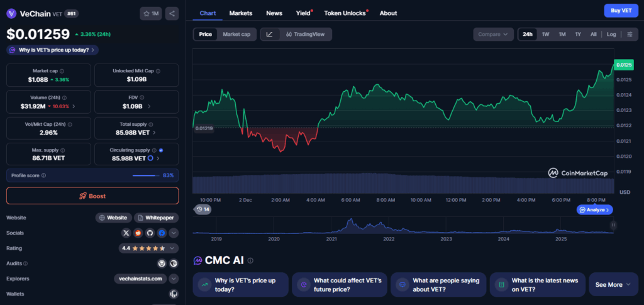
Task: Open VeChain's X (Twitter) social link
Action: 126,233
